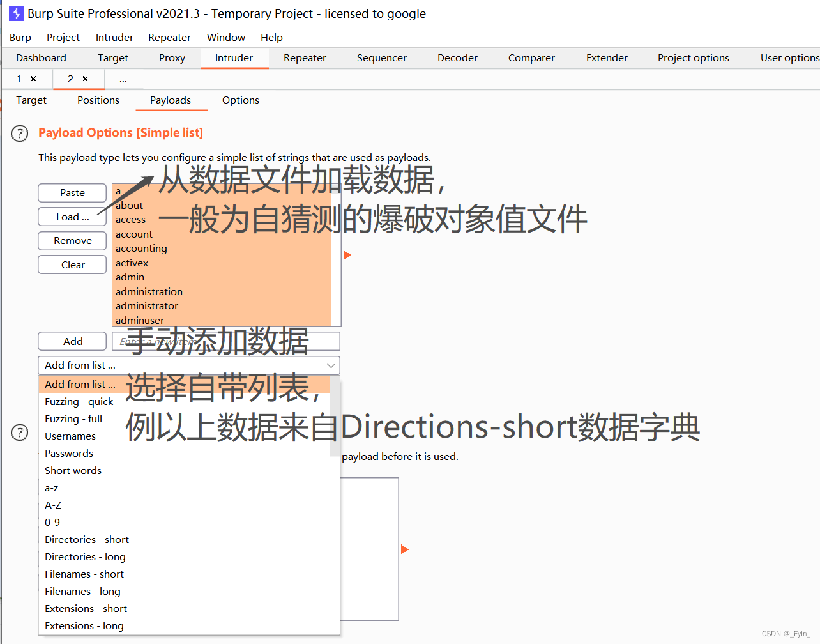The width and height of the screenshot is (820, 644).
Task: Open Payload Options help question icon
Action: (20, 134)
